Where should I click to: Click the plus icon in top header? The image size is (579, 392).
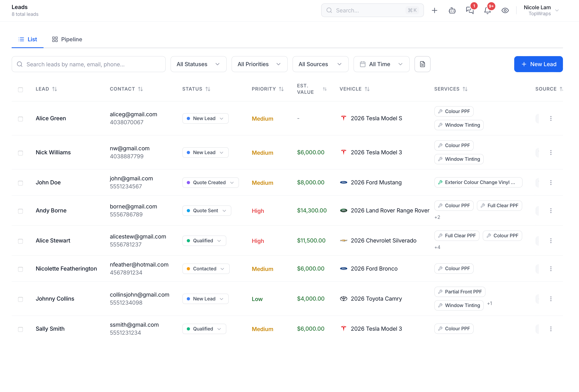click(x=434, y=10)
